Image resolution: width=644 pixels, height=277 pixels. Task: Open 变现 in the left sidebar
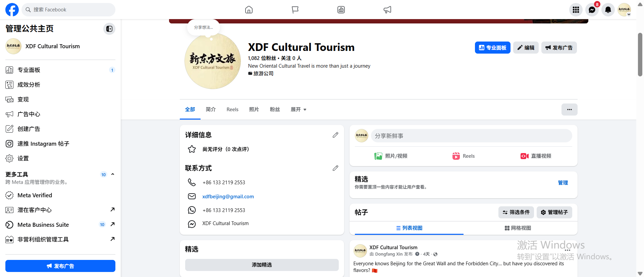click(x=60, y=99)
